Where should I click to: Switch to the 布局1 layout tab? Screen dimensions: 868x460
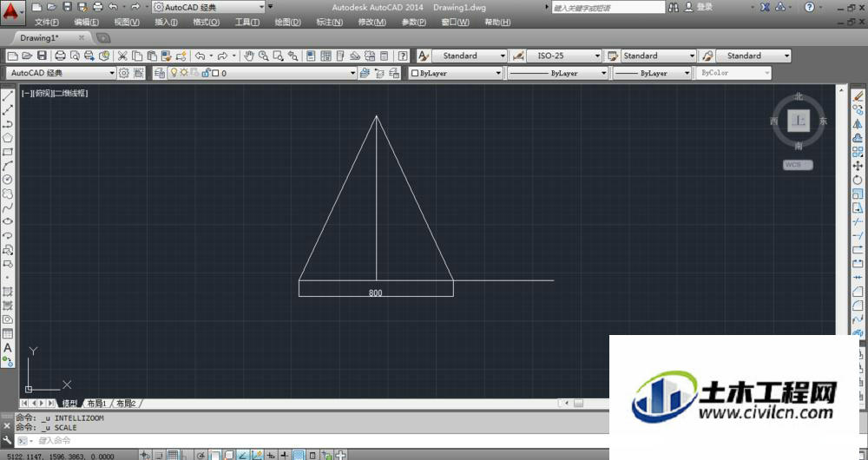click(97, 404)
